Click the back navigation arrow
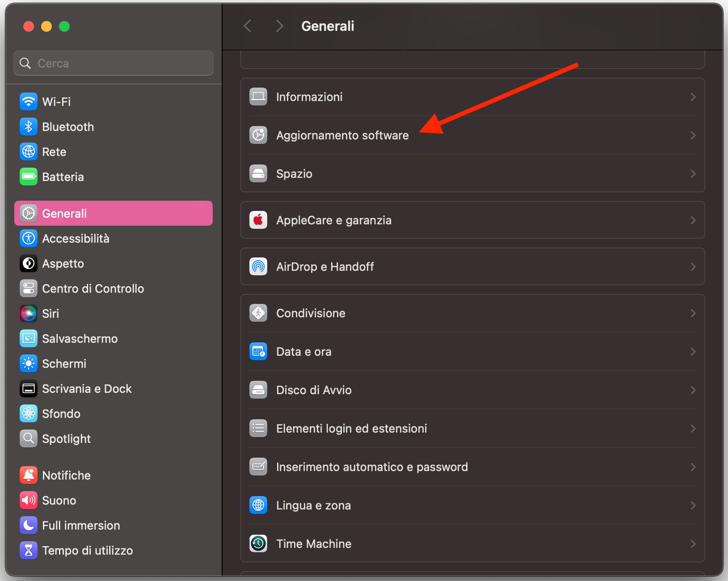The width and height of the screenshot is (728, 581). [x=247, y=25]
